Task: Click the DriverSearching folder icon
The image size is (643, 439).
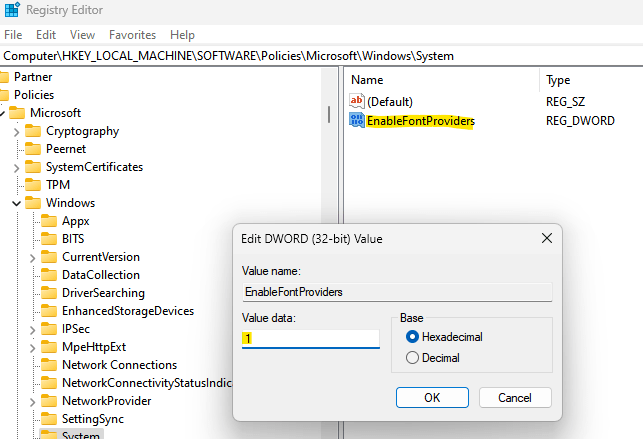Action: [49, 293]
